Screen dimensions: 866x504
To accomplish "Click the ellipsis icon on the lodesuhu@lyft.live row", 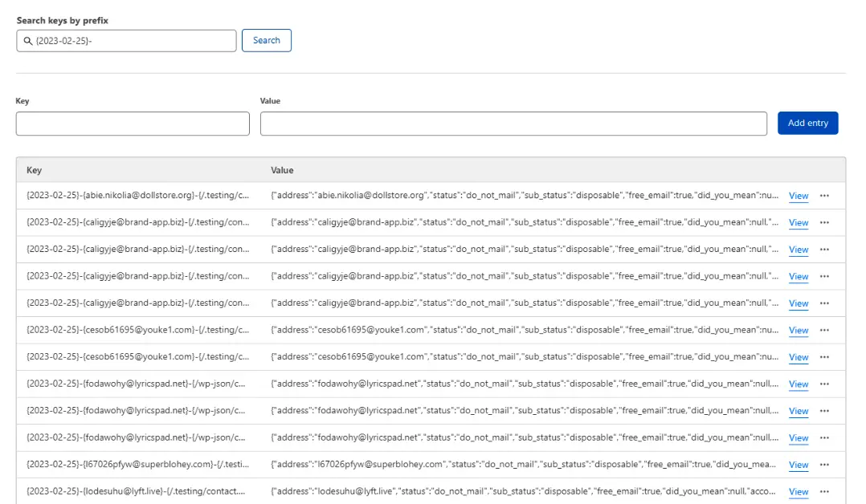I will tap(825, 491).
